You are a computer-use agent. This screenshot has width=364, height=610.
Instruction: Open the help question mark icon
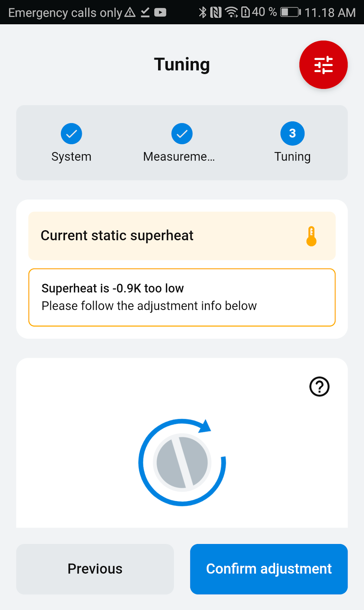tap(319, 387)
